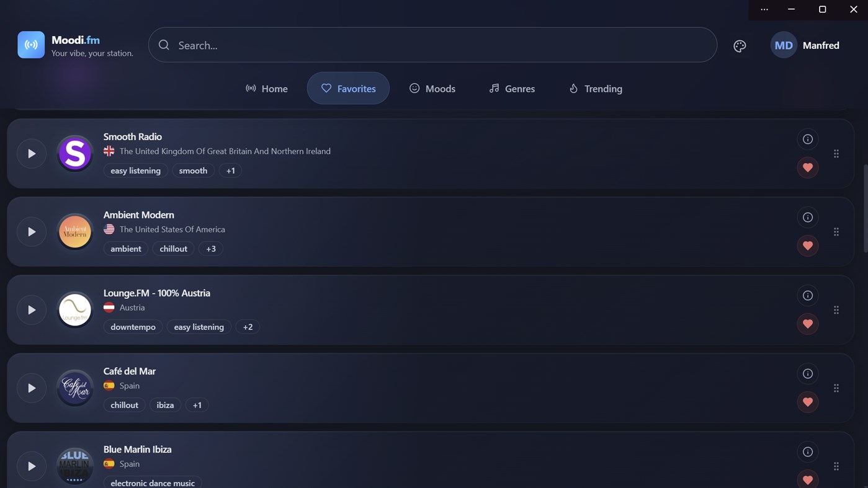Click the Ambient Modern logo thumbnail
This screenshot has width=868, height=488.
(75, 232)
